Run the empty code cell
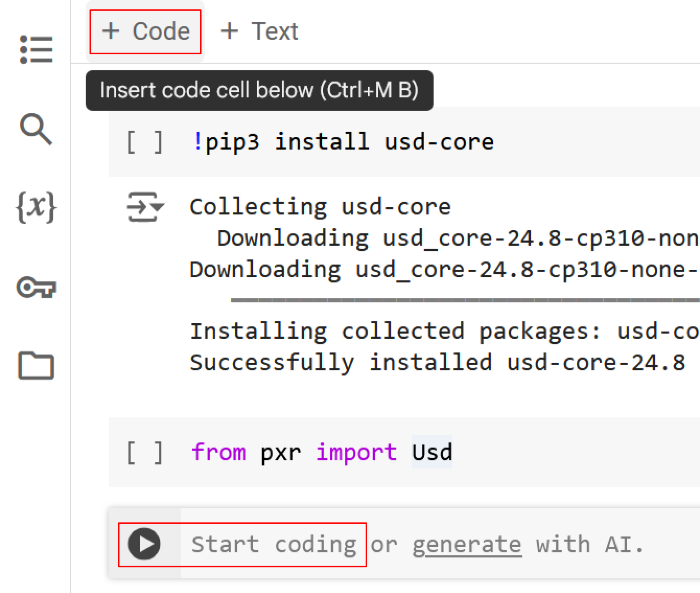 (144, 544)
